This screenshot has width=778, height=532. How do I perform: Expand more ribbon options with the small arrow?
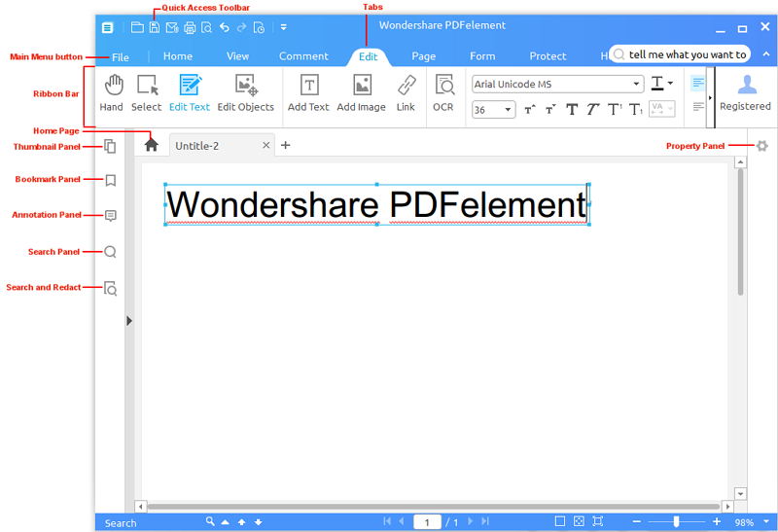[711, 98]
